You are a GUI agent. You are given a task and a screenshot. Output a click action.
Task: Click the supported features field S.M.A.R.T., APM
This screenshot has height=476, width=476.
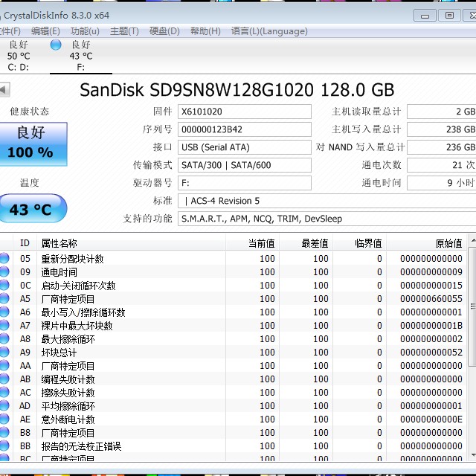coord(327,219)
